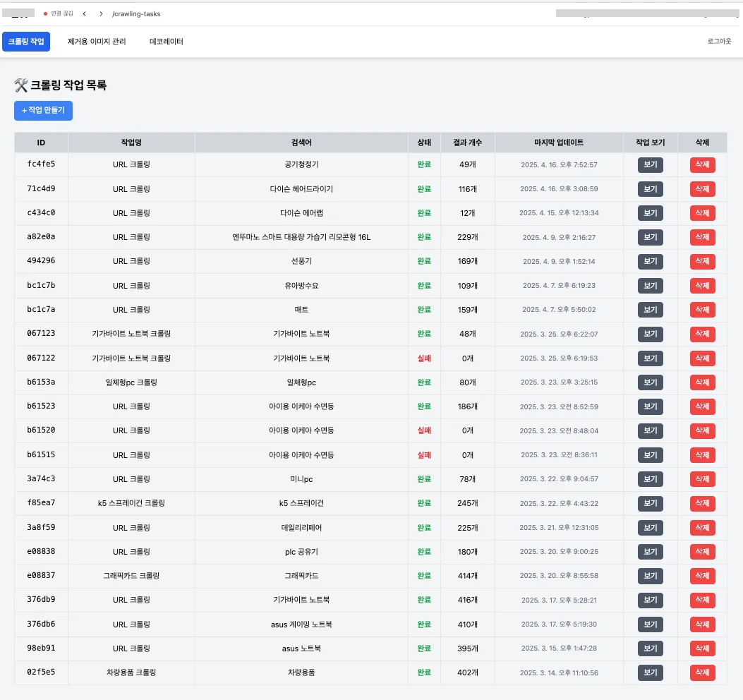Delete the 선풍기 crawling task
Image resolution: width=743 pixels, height=700 pixels.
pos(702,262)
